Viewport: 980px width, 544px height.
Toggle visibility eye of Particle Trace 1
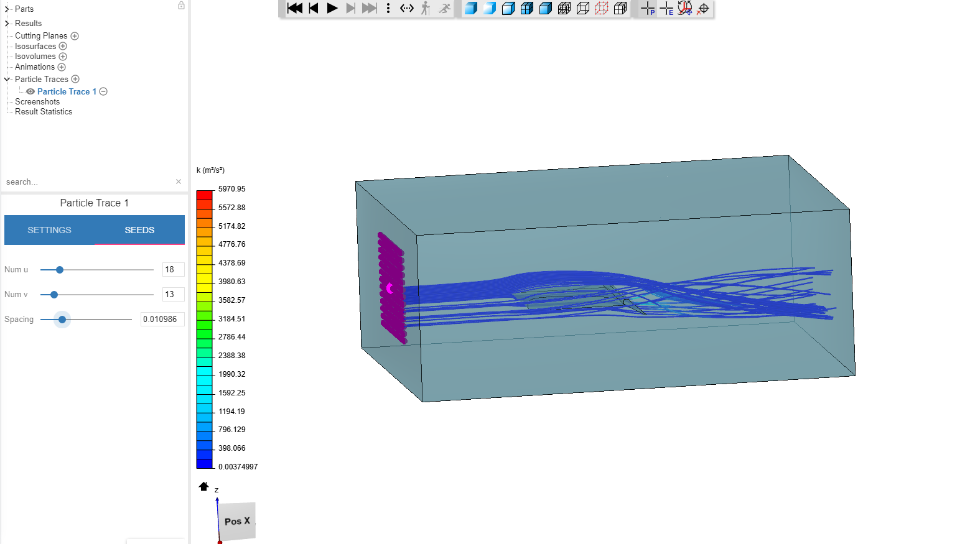click(x=30, y=91)
